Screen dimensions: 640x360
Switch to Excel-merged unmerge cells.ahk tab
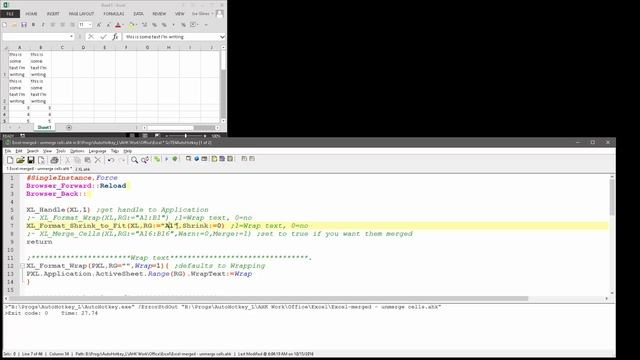tap(38, 169)
